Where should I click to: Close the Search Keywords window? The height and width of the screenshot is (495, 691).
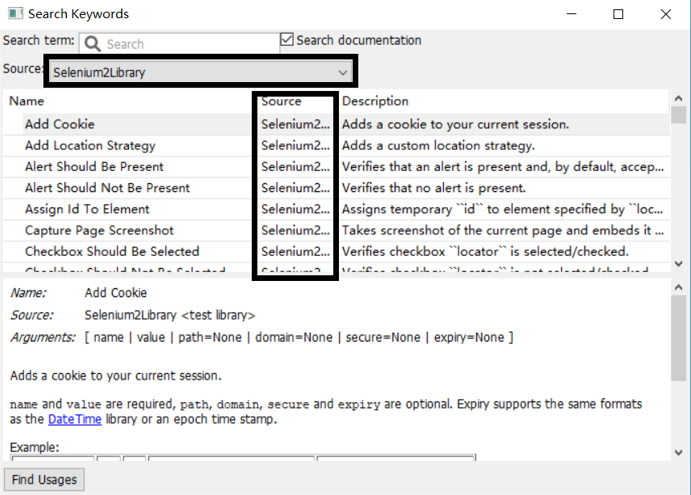666,14
